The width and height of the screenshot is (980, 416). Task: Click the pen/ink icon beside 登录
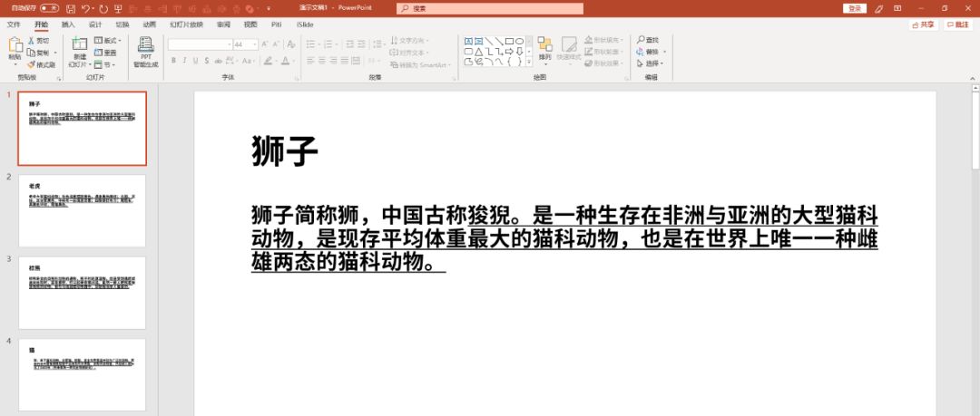(879, 8)
